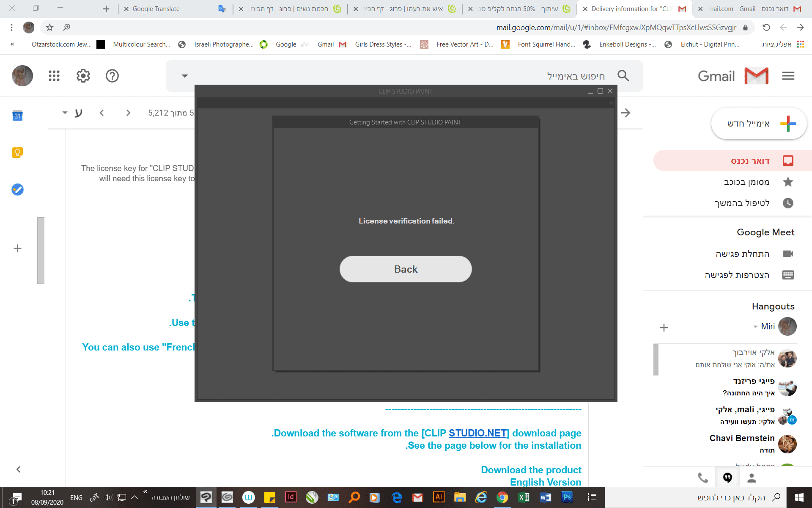Select the inbox folder דואר נכנס
The width and height of the screenshot is (812, 508).
point(750,161)
